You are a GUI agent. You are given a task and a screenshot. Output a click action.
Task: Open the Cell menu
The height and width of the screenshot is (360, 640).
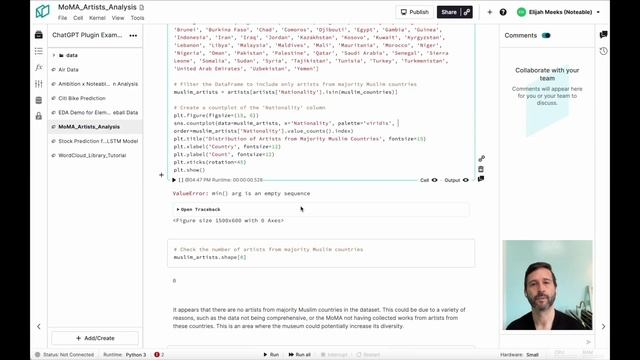(x=78, y=18)
